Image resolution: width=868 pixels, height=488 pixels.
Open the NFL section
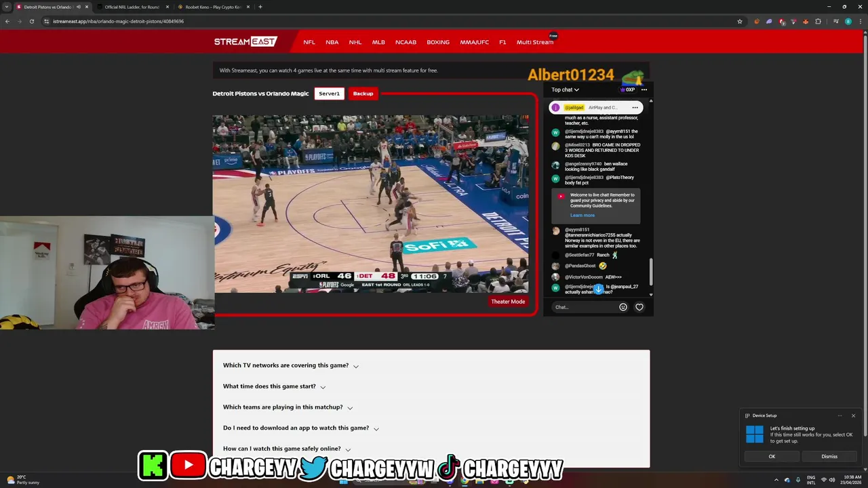point(309,42)
